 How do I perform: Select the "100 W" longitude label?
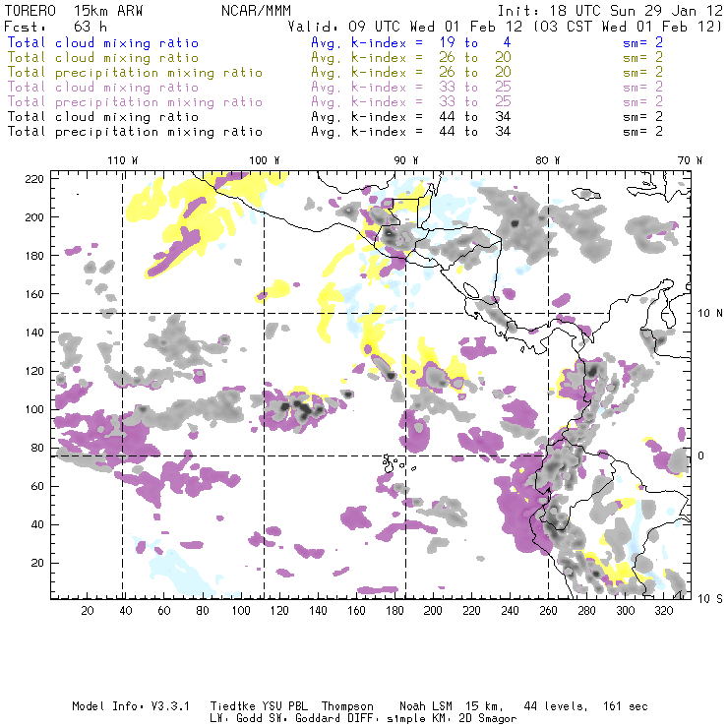tap(265, 160)
